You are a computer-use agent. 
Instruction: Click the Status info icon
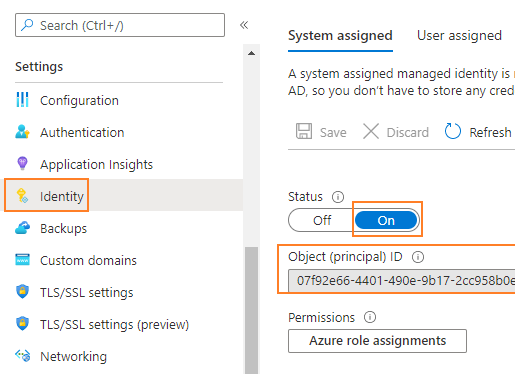tap(338, 197)
